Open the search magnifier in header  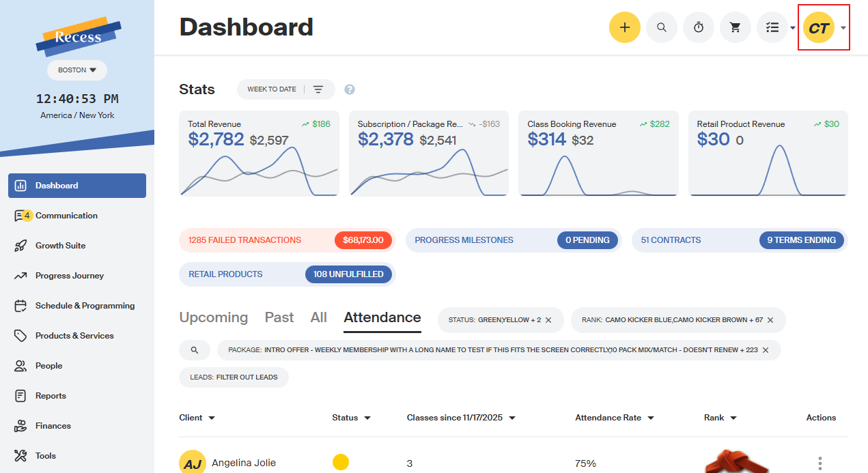click(x=661, y=27)
